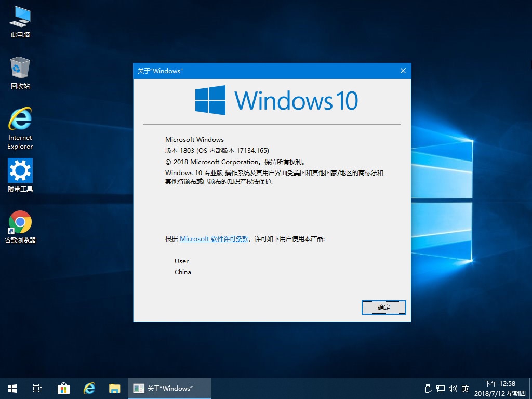The image size is (532, 399).
Task: Launch Microsoft Store from the taskbar
Action: 63,389
